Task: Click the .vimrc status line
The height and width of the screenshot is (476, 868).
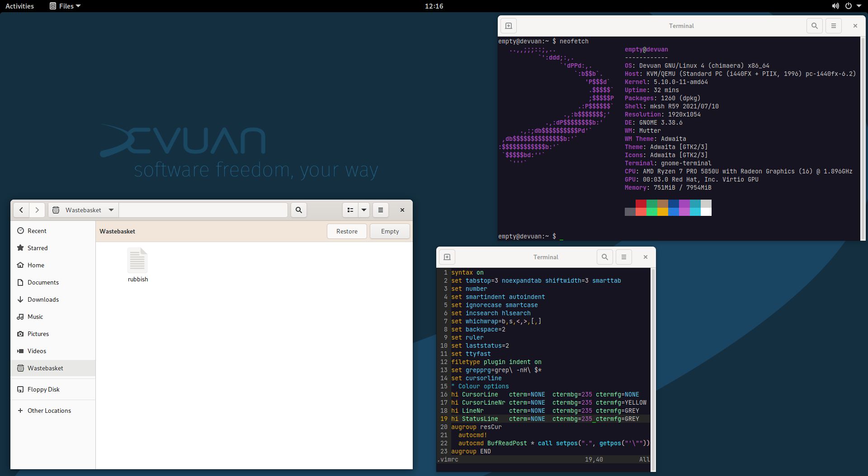Action: point(543,459)
